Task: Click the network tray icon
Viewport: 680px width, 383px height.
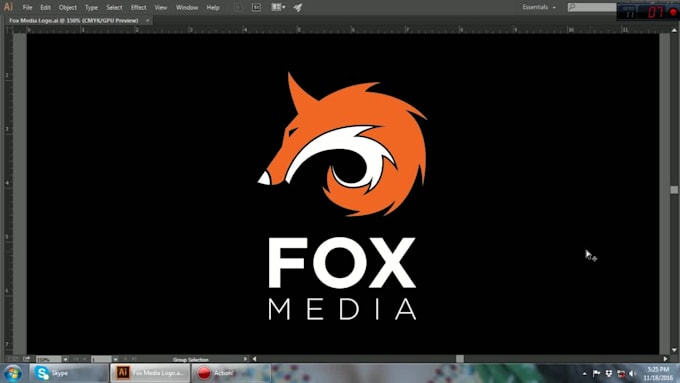Action: click(621, 373)
